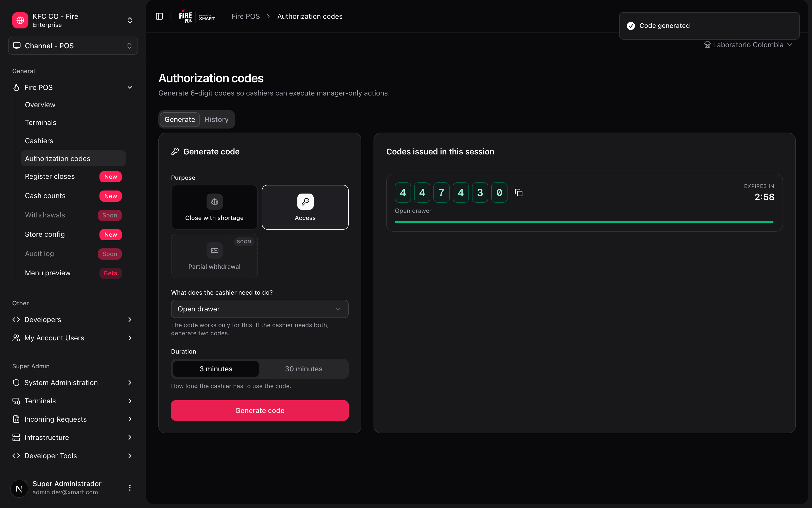Open the Laboratorio Colombia store dropdown
This screenshot has width=812, height=508.
748,45
